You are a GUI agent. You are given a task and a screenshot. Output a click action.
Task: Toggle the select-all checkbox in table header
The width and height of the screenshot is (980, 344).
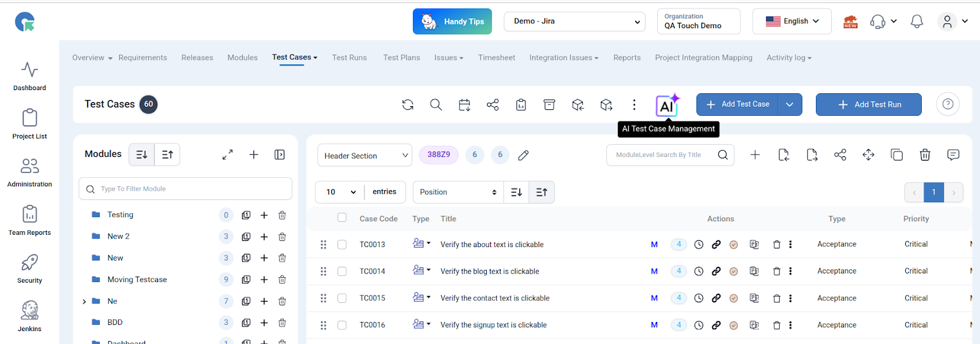(342, 218)
